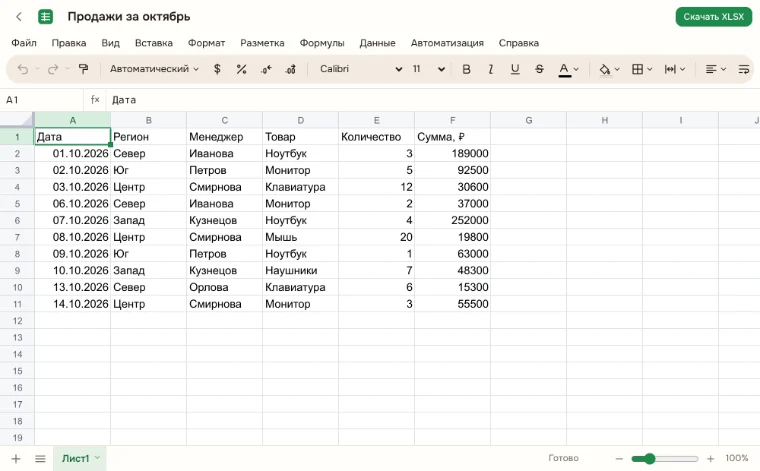Toggle text wrapping icon
The width and height of the screenshot is (760, 471).
[x=744, y=69]
